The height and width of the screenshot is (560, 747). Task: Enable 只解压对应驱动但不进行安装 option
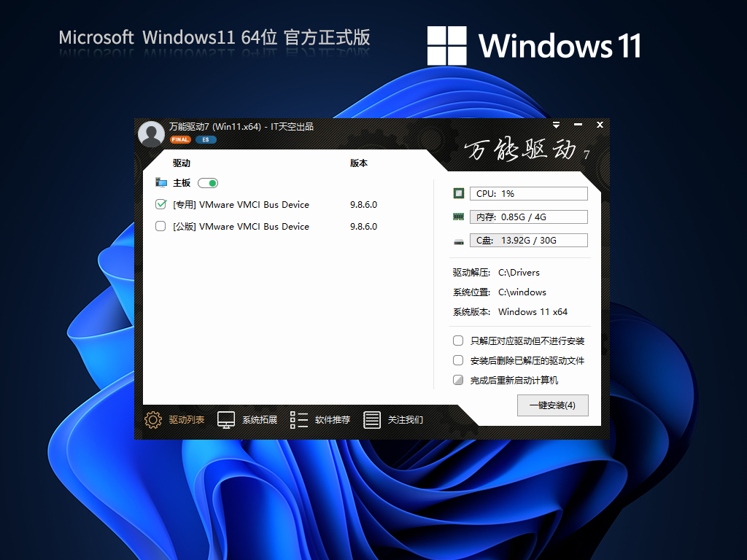(x=458, y=340)
